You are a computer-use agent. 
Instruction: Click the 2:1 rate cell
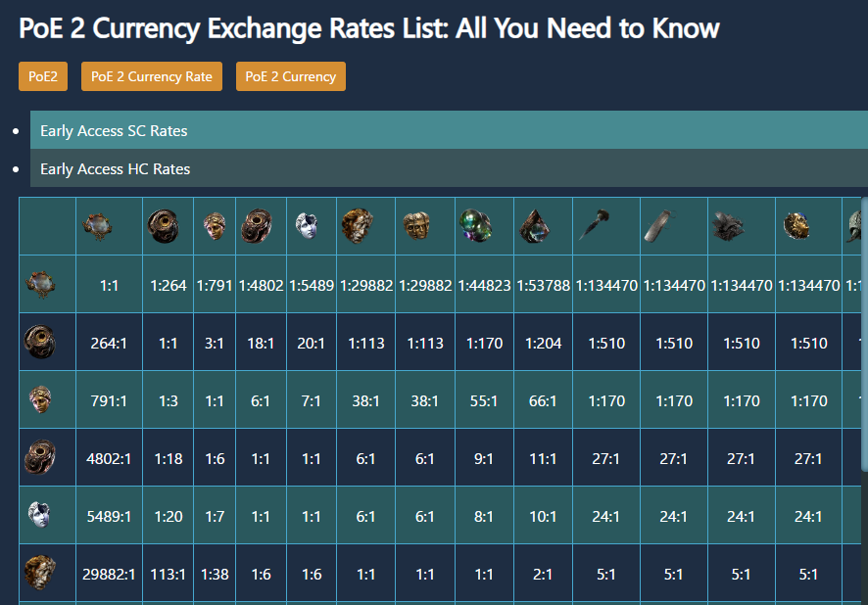(x=543, y=574)
